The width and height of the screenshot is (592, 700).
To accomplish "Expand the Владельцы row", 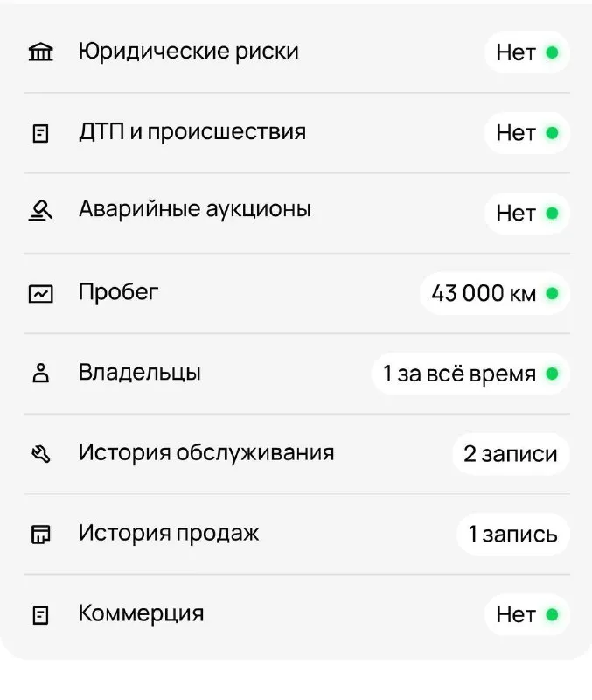I will pyautogui.click(x=296, y=373).
